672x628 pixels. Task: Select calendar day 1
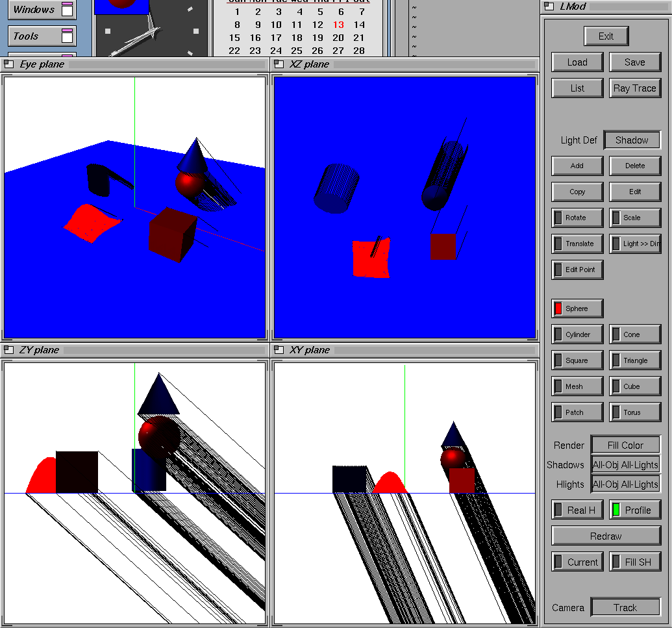point(237,12)
